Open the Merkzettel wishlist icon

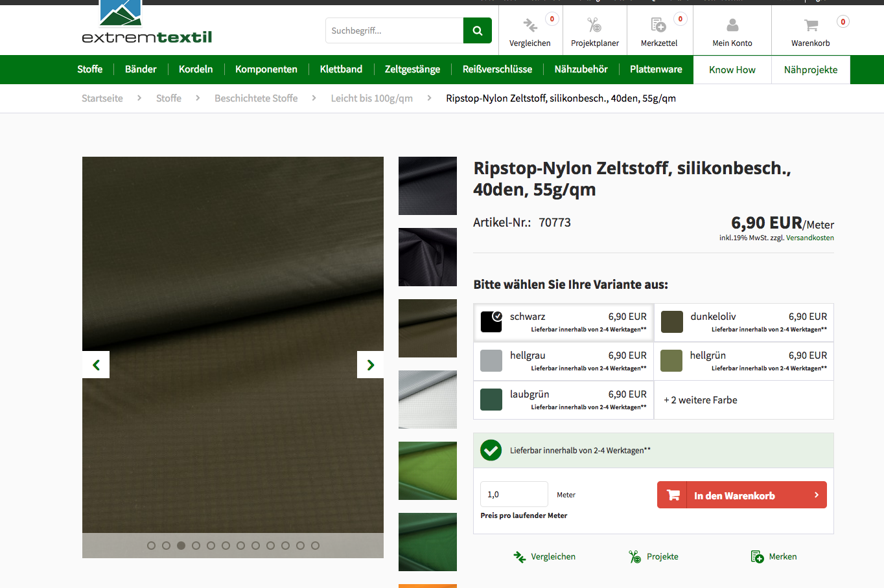point(658,25)
